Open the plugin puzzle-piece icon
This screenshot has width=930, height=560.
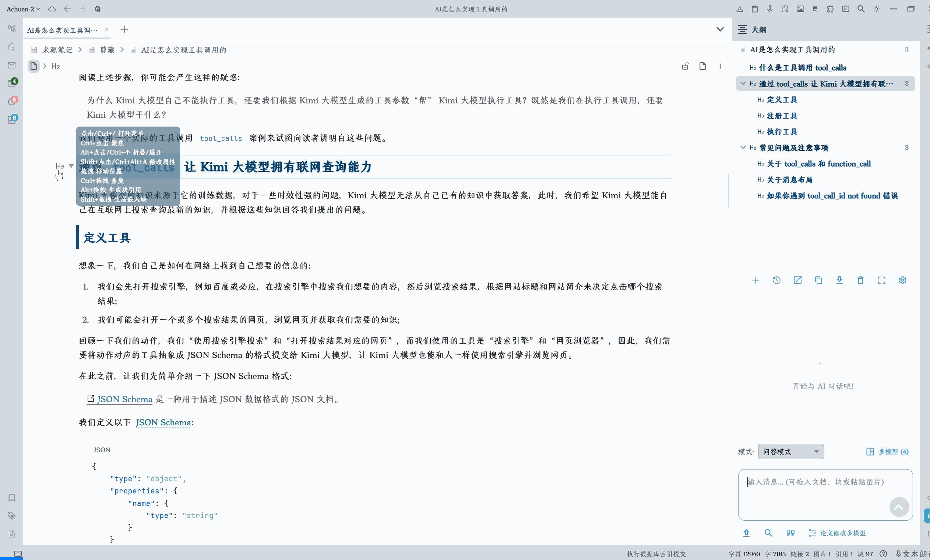(830, 9)
